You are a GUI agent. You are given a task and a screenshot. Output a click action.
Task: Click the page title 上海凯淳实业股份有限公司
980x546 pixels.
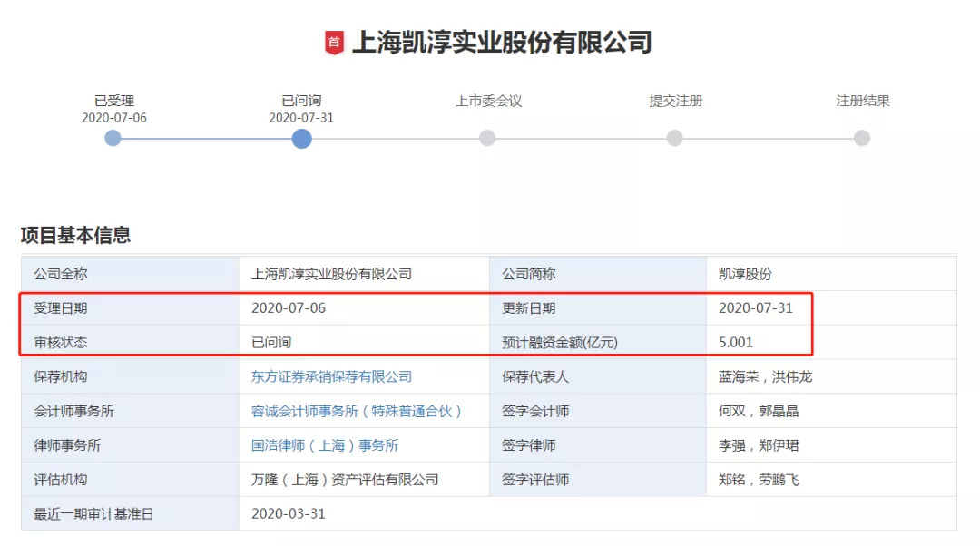coord(501,43)
